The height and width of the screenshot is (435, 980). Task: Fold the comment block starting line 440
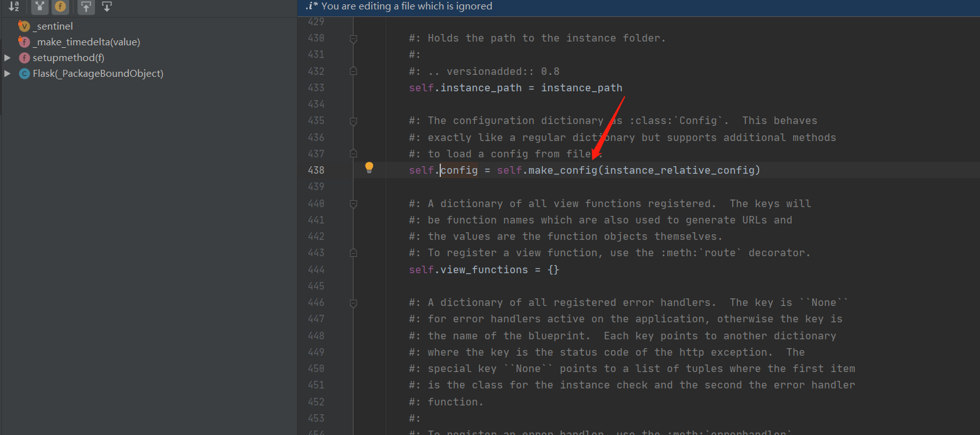(x=354, y=204)
